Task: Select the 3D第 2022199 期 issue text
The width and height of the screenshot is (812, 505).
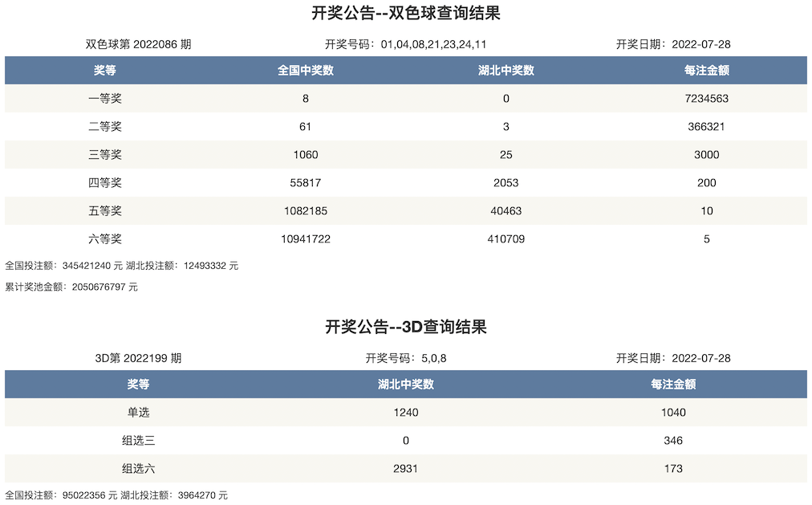Action: 138,358
